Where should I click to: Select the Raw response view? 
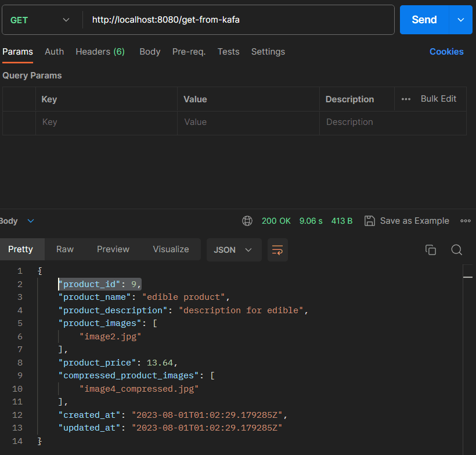(65, 249)
